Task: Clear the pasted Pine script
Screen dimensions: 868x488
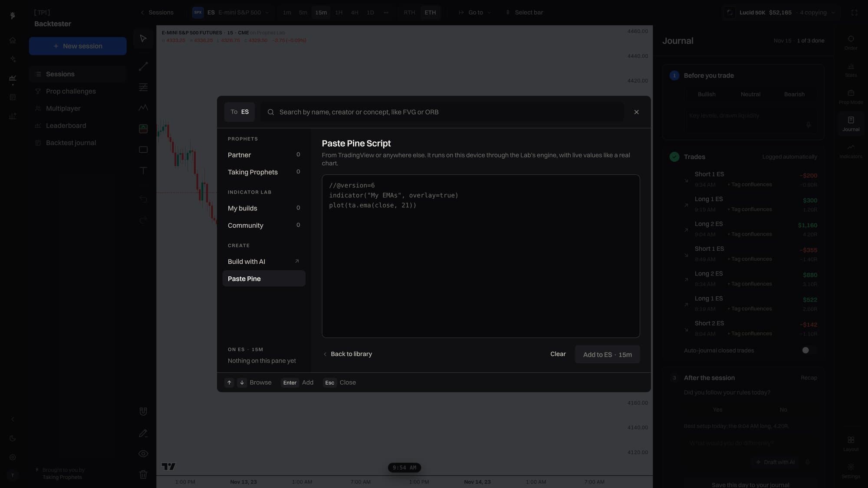Action: pos(558,354)
